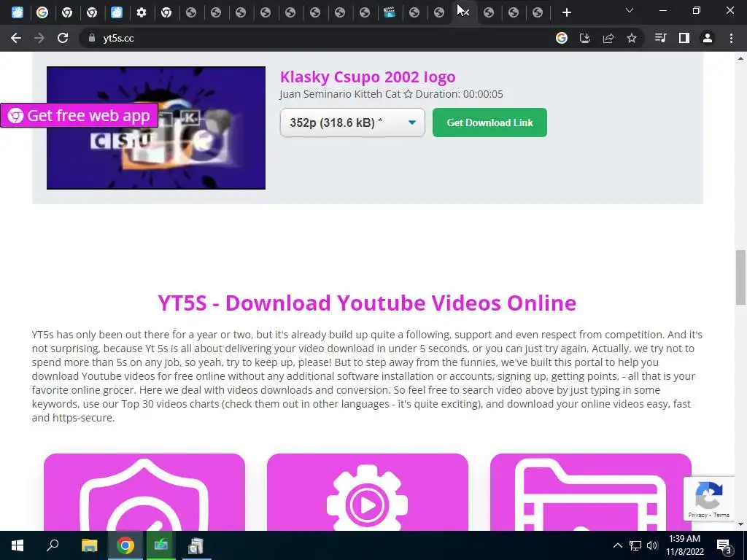Click the video folder feature card
The width and height of the screenshot is (747, 560).
pos(590,493)
